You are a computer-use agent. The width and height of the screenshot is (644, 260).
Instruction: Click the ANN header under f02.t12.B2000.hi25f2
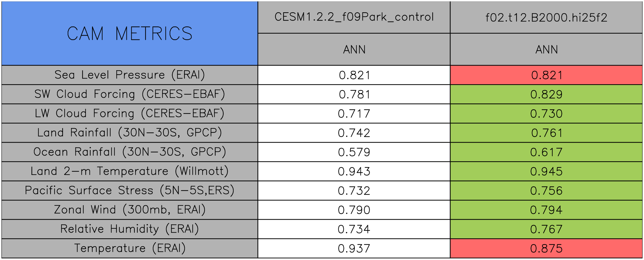(546, 49)
